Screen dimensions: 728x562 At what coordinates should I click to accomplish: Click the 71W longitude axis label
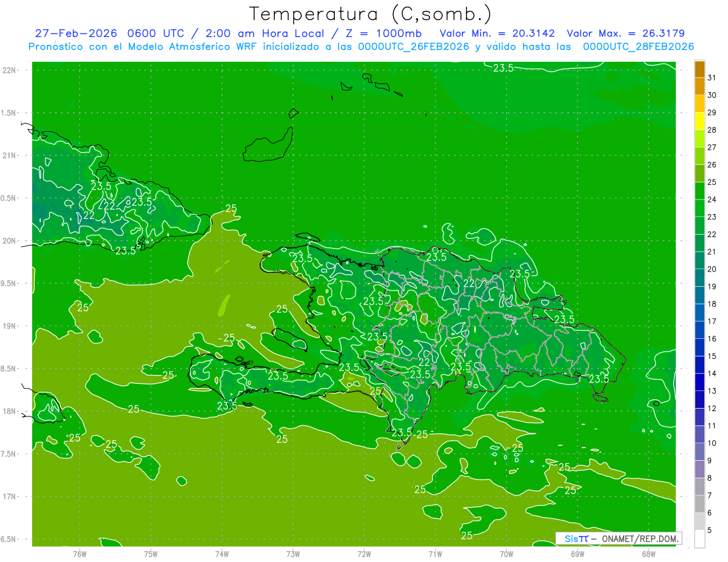point(435,554)
